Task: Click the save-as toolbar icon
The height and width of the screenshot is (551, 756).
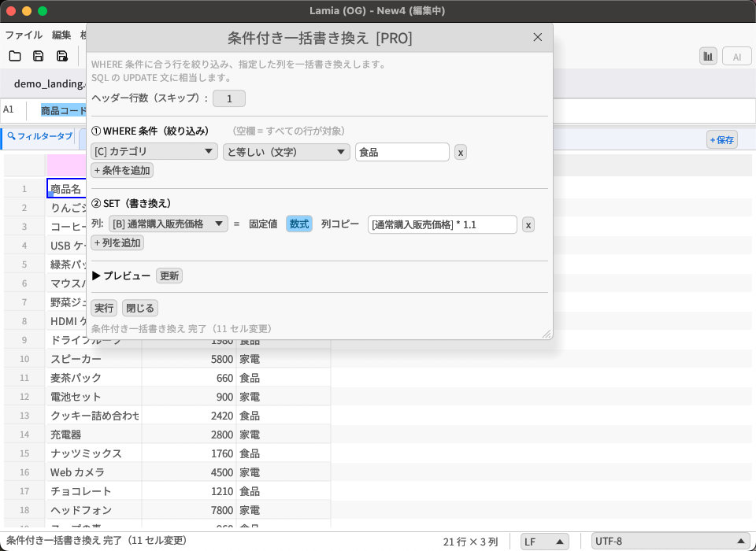Action: pyautogui.click(x=61, y=56)
